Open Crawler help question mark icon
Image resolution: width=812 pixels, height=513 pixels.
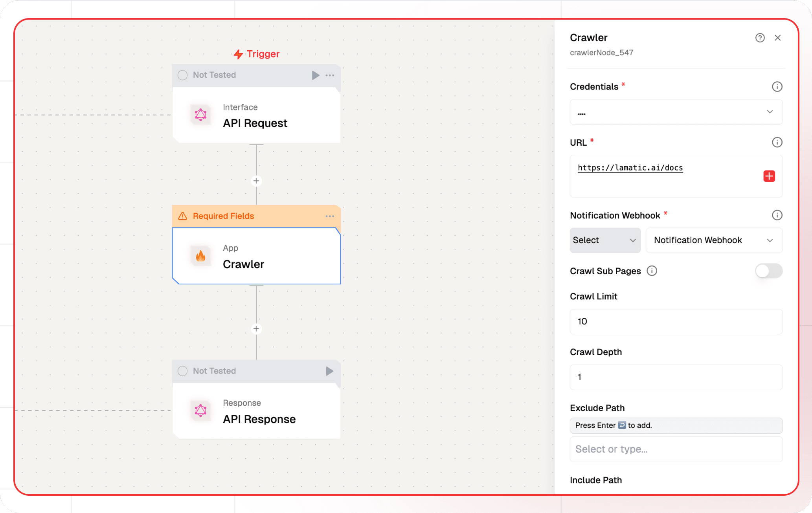(x=760, y=38)
